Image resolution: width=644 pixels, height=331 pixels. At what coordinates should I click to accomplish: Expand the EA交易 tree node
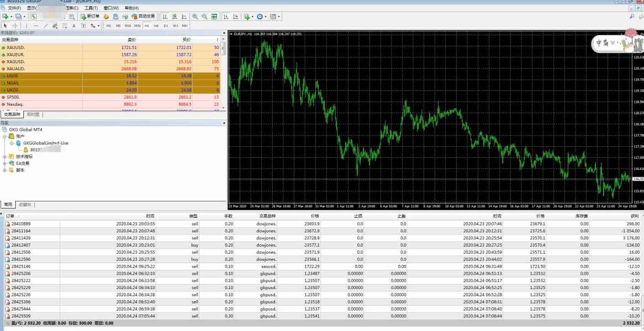pos(5,163)
